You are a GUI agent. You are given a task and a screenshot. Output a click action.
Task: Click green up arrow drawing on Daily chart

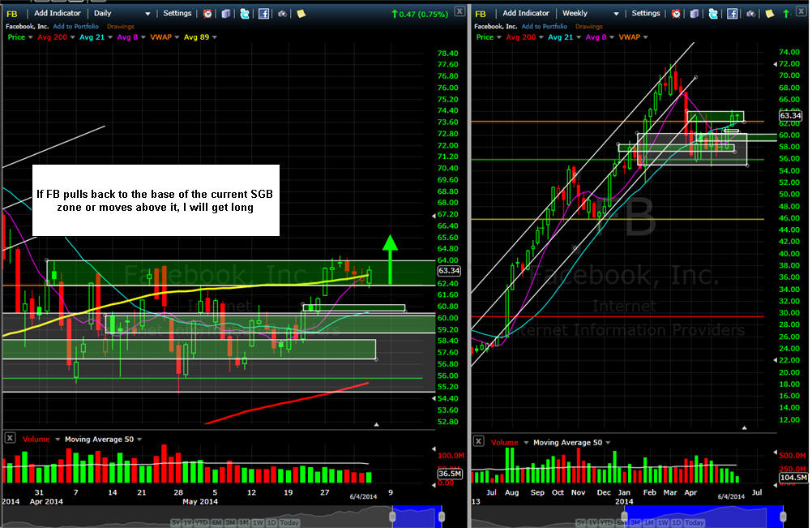pyautogui.click(x=390, y=259)
